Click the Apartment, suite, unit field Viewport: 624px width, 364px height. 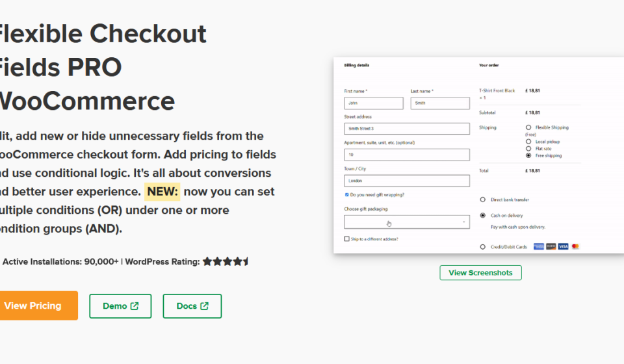[407, 154]
